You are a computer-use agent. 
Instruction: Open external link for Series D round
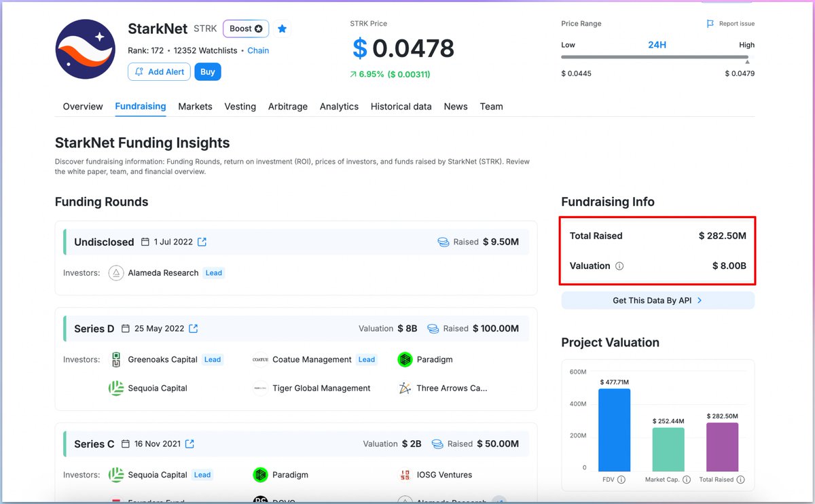[x=193, y=329]
